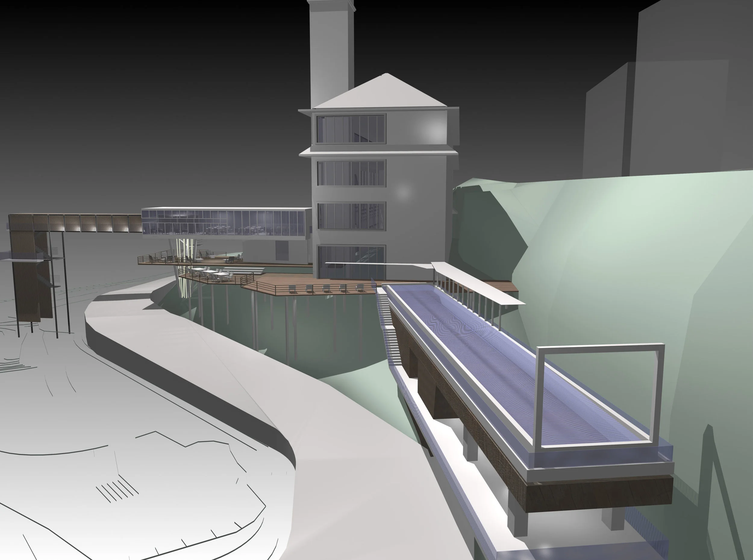Click the wooden slatted elevated walkway bridge
753x560 pixels.
[x=95, y=223]
